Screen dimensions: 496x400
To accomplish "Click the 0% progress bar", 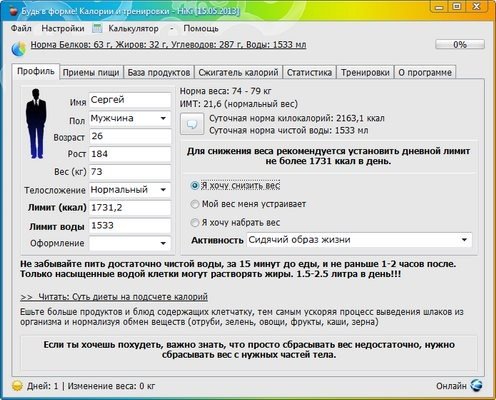I will [x=460, y=44].
